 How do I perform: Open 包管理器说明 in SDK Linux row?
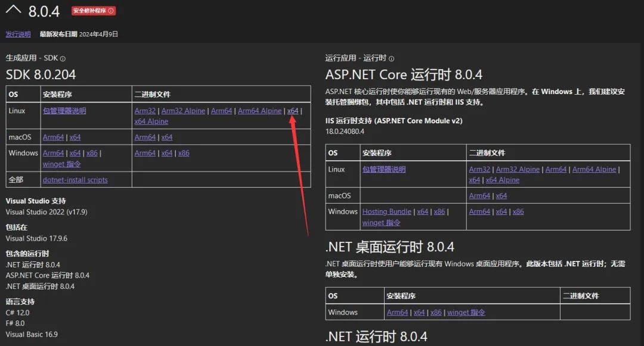[x=64, y=111]
